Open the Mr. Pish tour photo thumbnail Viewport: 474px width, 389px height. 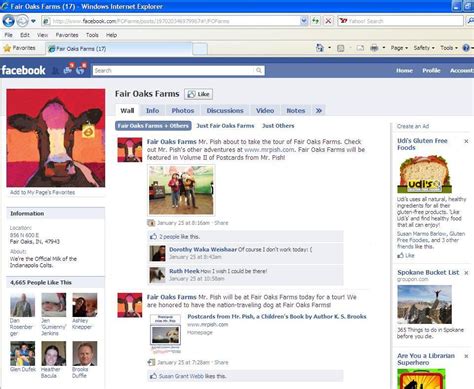coord(181,190)
